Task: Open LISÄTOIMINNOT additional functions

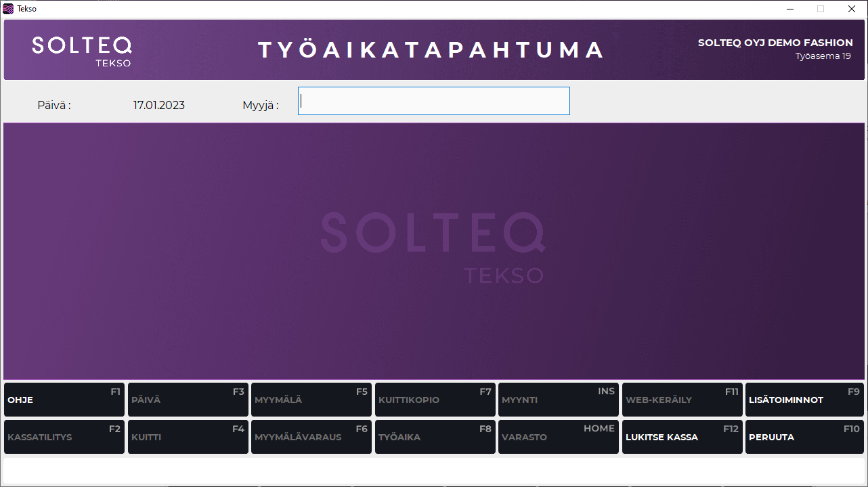Action: pos(804,400)
